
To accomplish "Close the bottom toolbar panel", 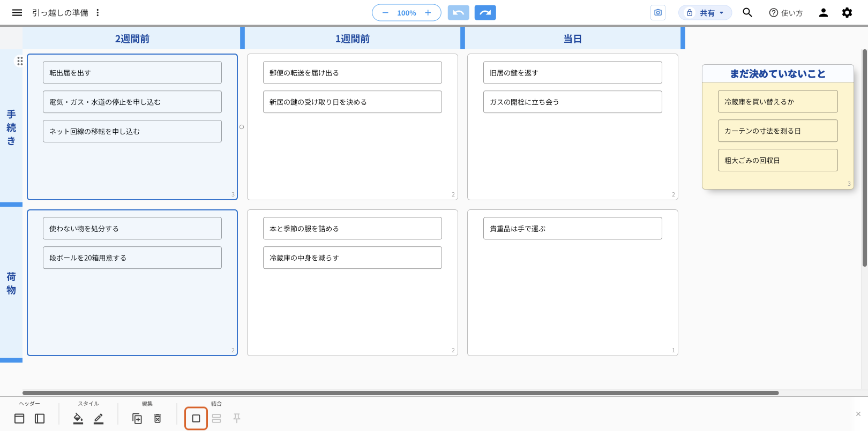I will (x=858, y=414).
